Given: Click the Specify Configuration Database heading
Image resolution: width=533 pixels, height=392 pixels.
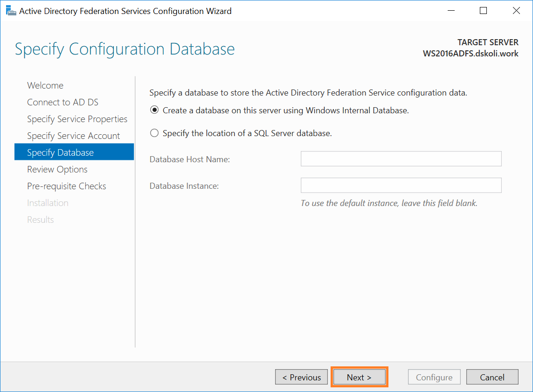Looking at the screenshot, I should coord(125,49).
